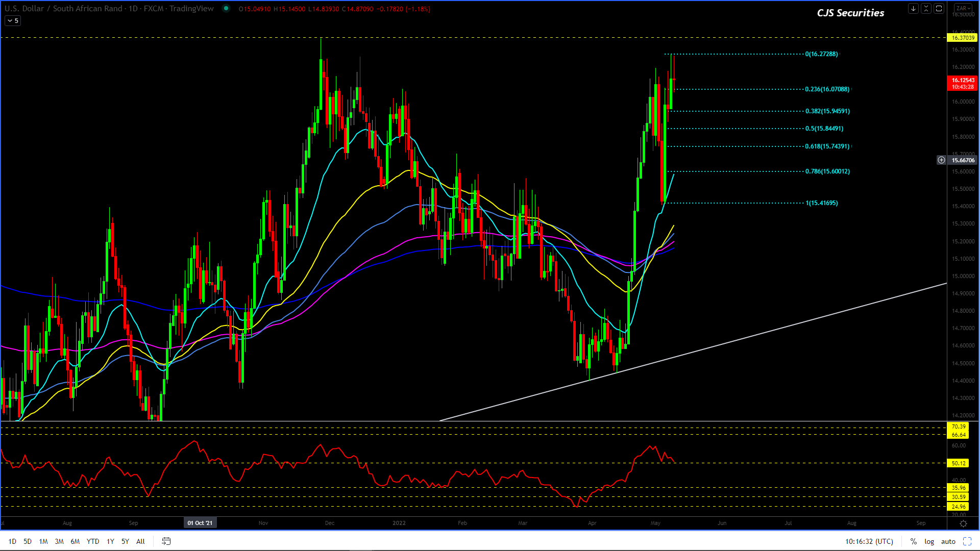Click the plus crosshair icon beside 15.66706
The height and width of the screenshot is (551, 980).
click(941, 160)
